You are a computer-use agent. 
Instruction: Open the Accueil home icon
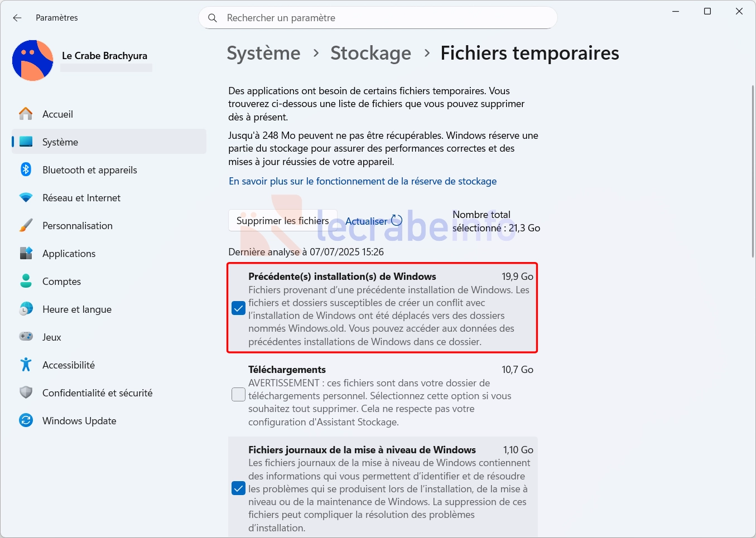click(x=26, y=114)
